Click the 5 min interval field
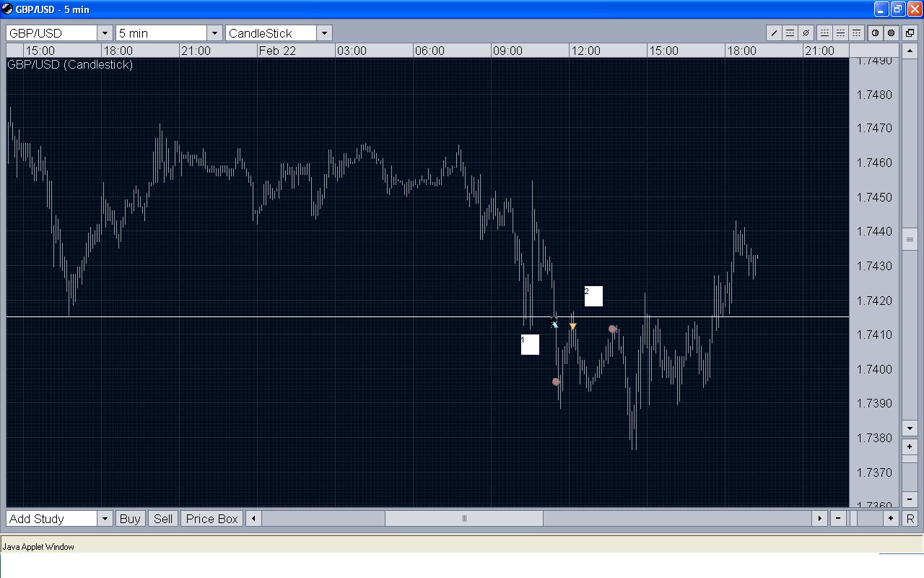Image resolution: width=924 pixels, height=578 pixels. [x=161, y=33]
